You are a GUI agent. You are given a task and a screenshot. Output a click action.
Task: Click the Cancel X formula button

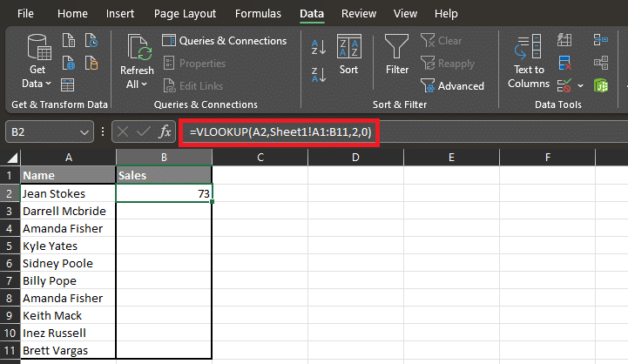(123, 131)
